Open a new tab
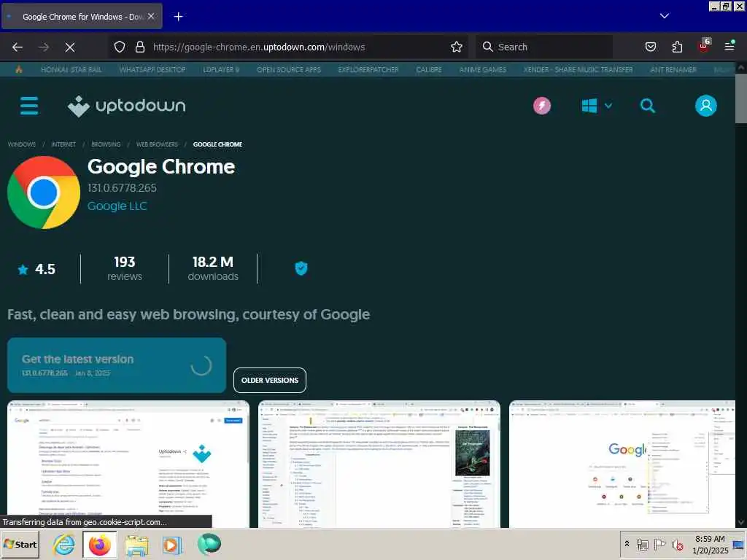The width and height of the screenshot is (747, 560). coord(178,17)
